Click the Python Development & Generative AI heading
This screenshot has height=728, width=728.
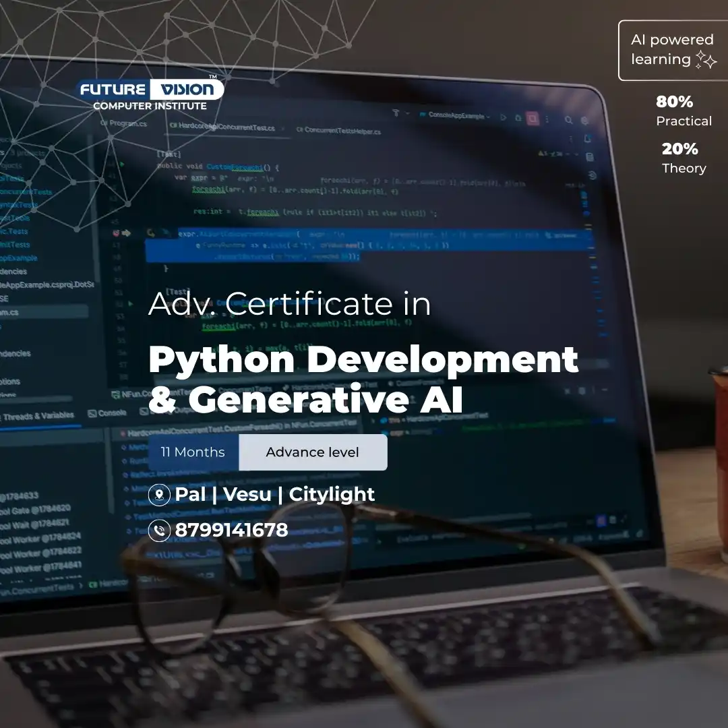click(x=363, y=380)
